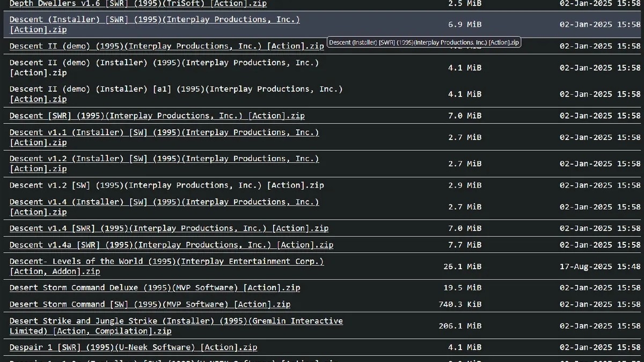This screenshot has width=644, height=362.
Task: Open the Depth Dwellers v1.6 zip link
Action: (138, 4)
